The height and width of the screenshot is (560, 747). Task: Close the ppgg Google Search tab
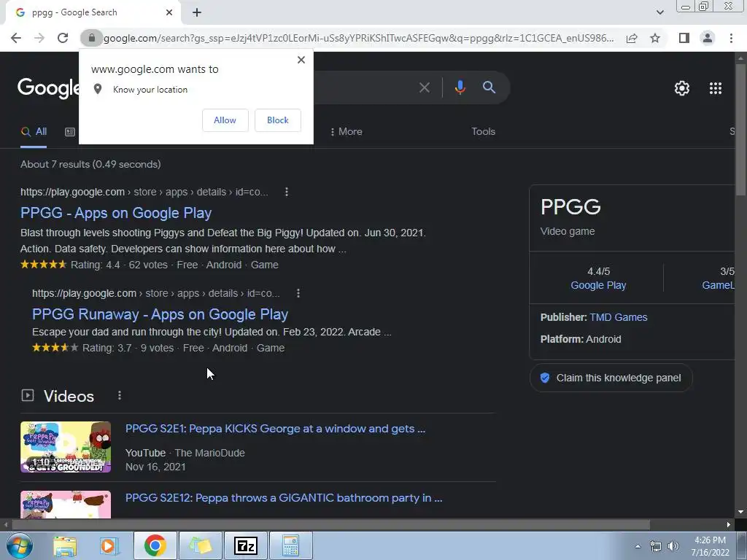click(169, 13)
